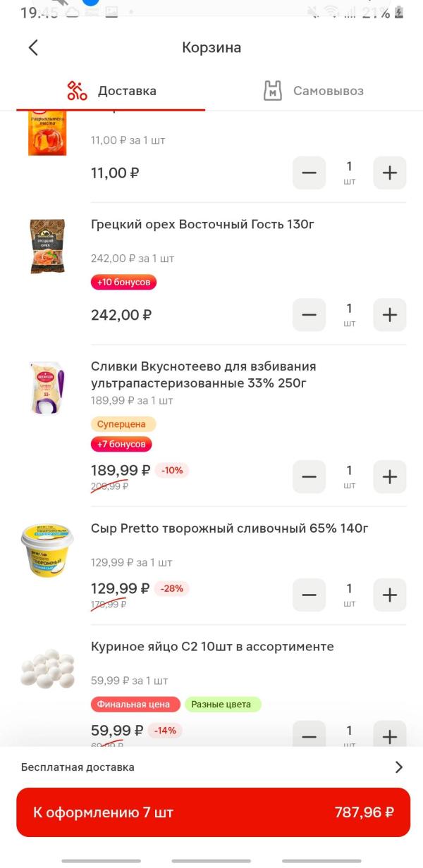Decrease quantity of Грецкий орех Восточный Гость
Viewport: 423px width, 868px height.
[x=309, y=315]
